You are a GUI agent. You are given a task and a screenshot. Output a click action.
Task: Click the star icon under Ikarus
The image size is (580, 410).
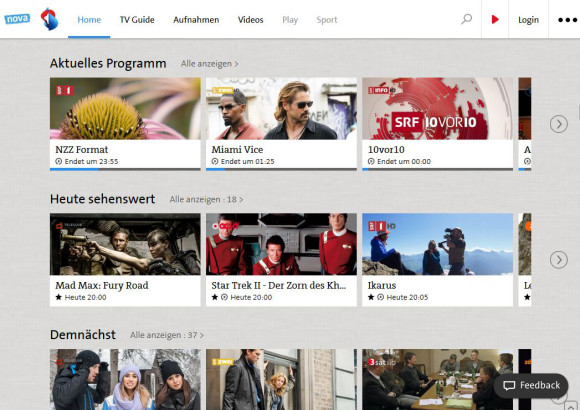click(371, 297)
